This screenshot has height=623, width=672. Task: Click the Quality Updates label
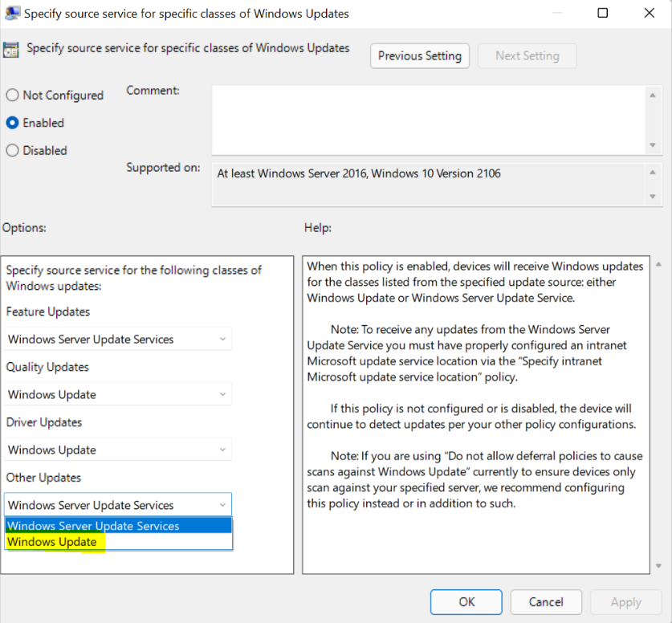47,367
